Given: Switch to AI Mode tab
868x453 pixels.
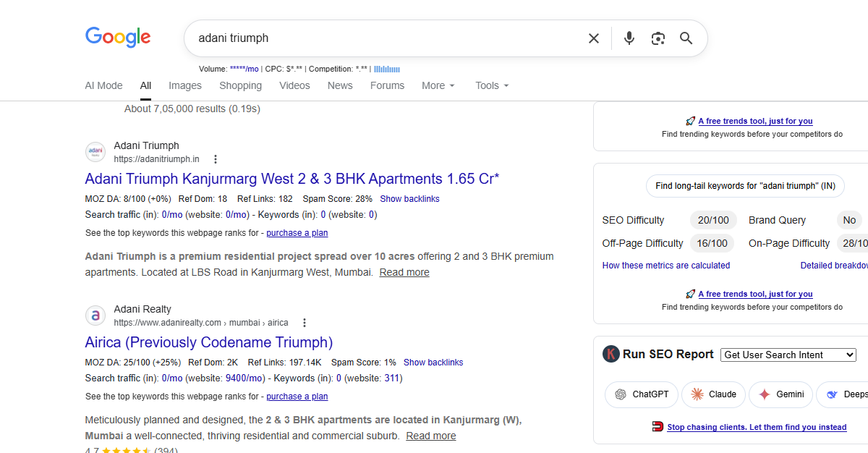Looking at the screenshot, I should [104, 85].
